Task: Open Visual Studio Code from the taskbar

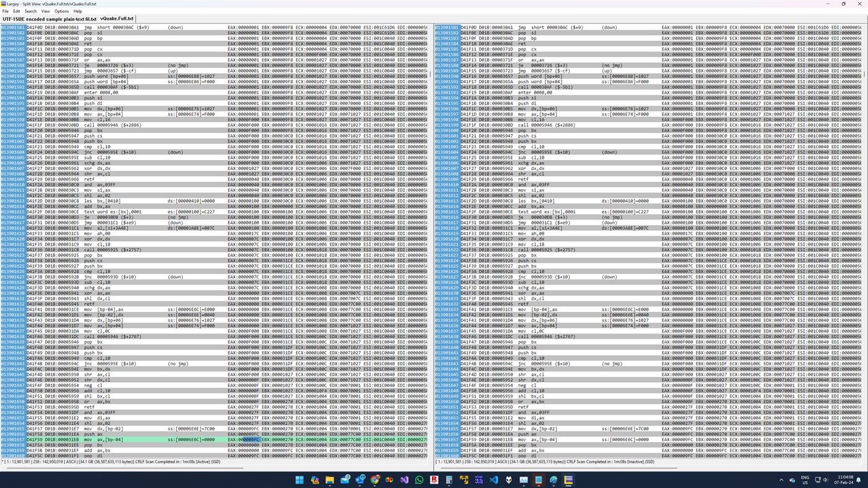Action: point(494,479)
